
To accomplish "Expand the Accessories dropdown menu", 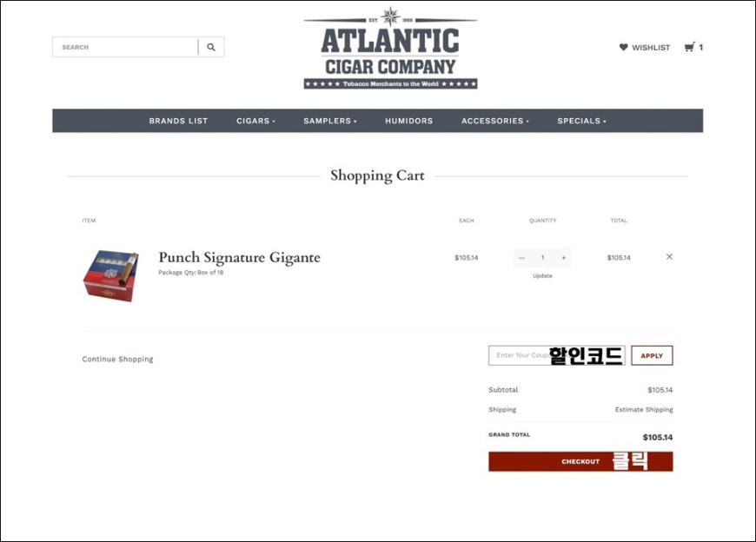I will click(x=495, y=121).
